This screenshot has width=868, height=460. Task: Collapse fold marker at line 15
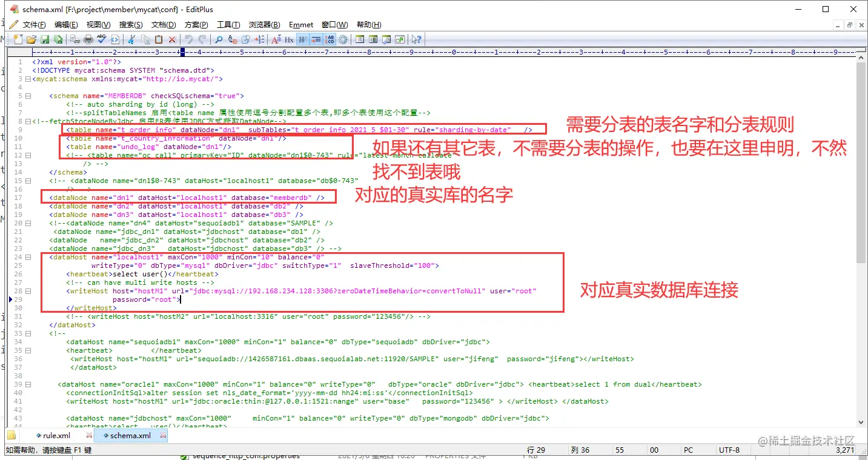[28, 181]
